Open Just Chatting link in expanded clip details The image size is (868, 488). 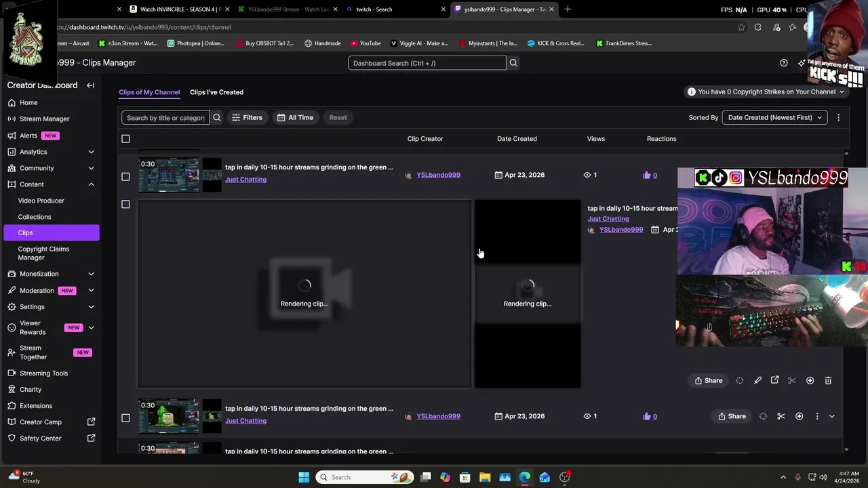pyautogui.click(x=608, y=219)
